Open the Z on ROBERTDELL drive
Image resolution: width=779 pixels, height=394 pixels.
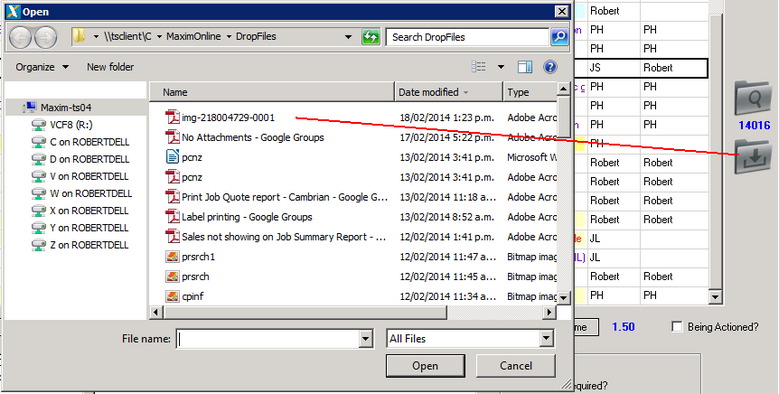(80, 245)
